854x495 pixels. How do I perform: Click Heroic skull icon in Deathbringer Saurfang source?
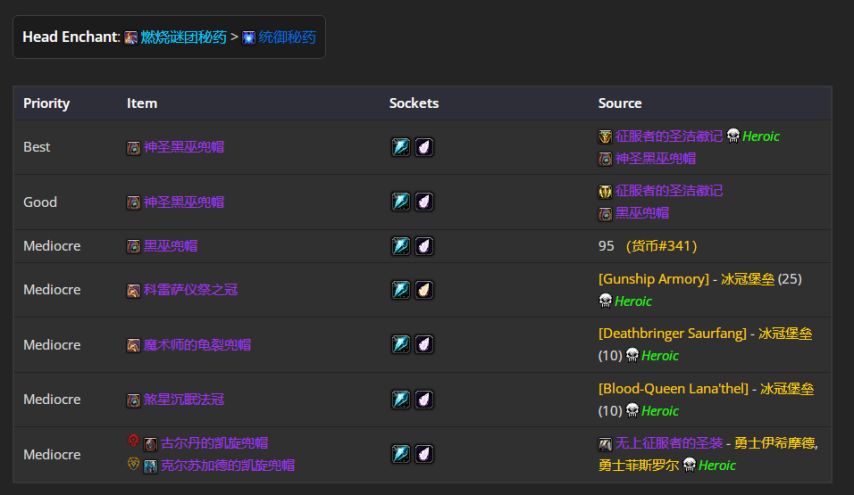tap(632, 355)
